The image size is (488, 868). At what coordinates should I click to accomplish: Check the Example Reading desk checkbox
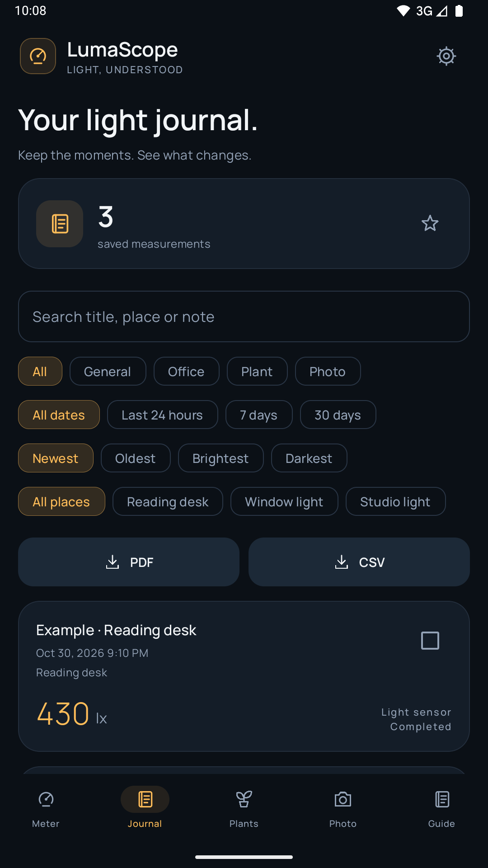tap(430, 641)
